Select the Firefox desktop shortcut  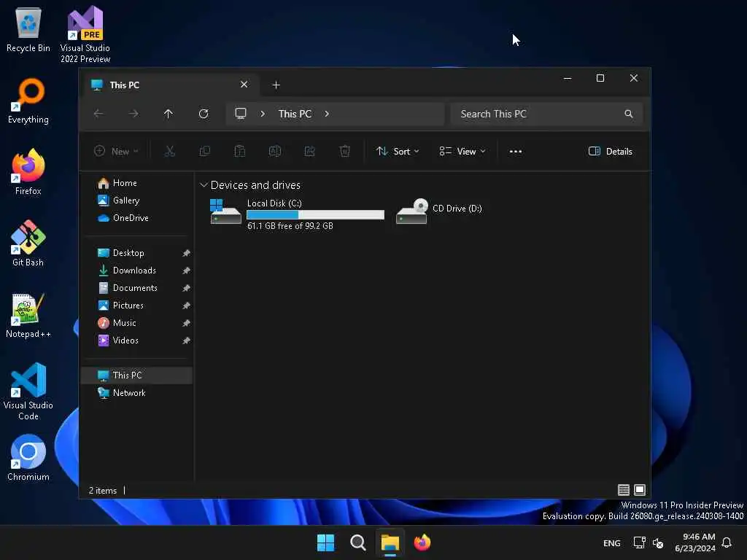tap(28, 172)
